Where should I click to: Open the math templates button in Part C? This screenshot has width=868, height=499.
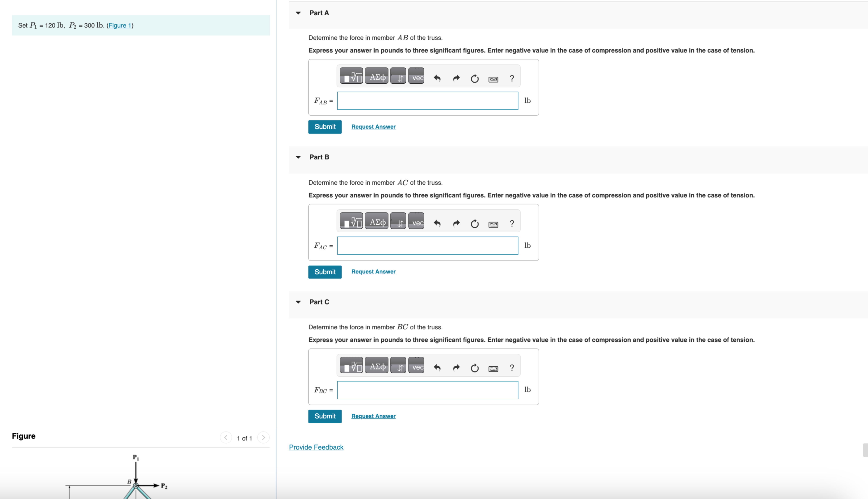tap(351, 366)
